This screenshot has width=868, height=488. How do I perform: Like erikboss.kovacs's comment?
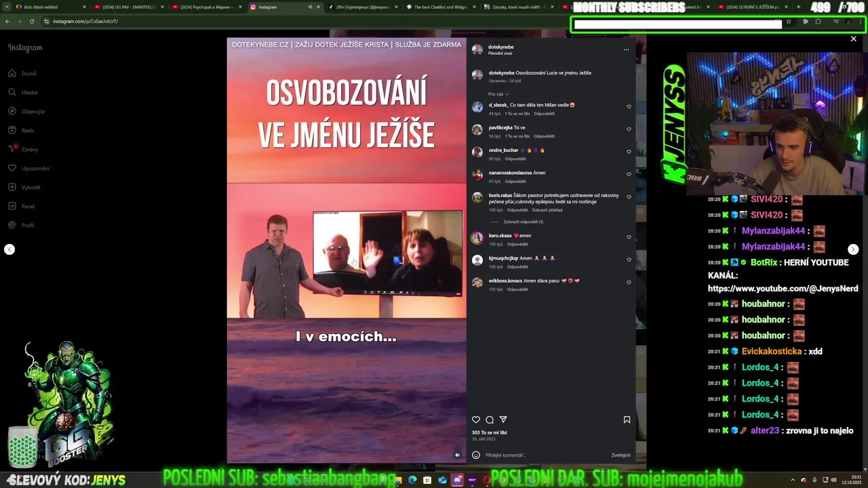click(629, 282)
